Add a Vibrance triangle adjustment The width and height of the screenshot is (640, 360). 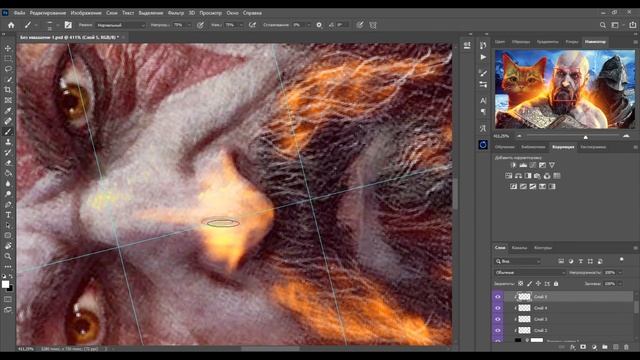[x=552, y=165]
